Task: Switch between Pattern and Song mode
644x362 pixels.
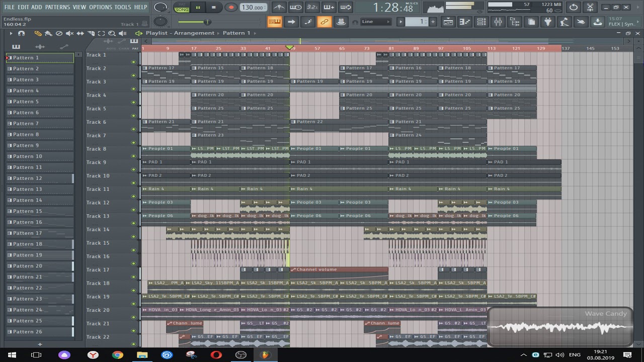Action: [x=182, y=8]
